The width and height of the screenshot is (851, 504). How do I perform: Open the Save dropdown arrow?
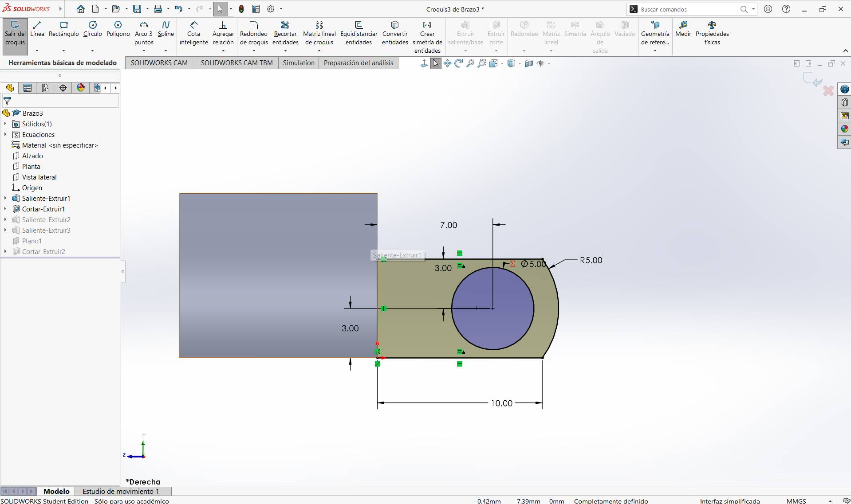(147, 9)
